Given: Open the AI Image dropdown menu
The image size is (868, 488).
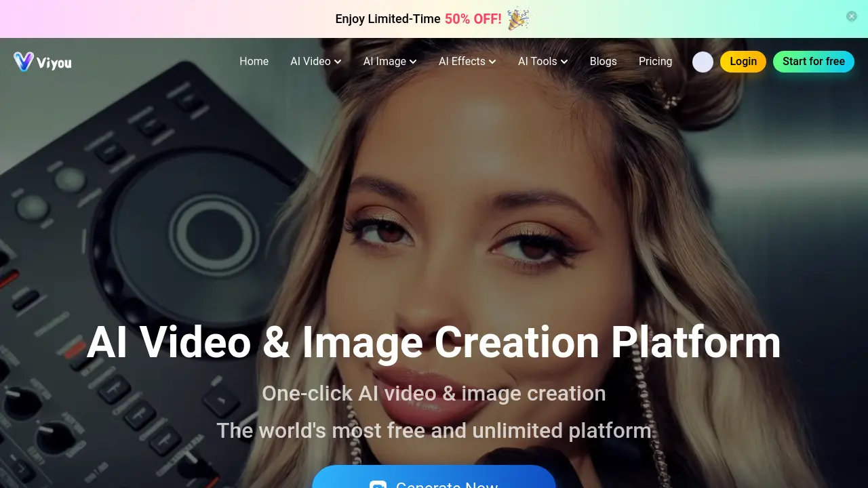Looking at the screenshot, I should [389, 62].
